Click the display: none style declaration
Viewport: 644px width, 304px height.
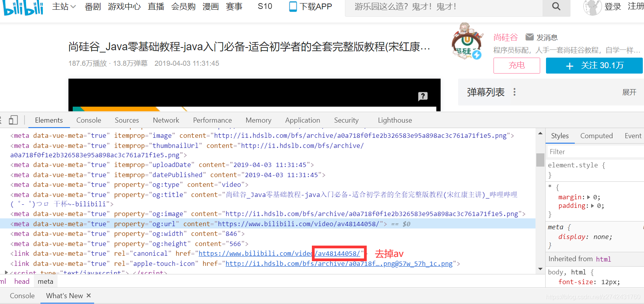[x=585, y=237]
